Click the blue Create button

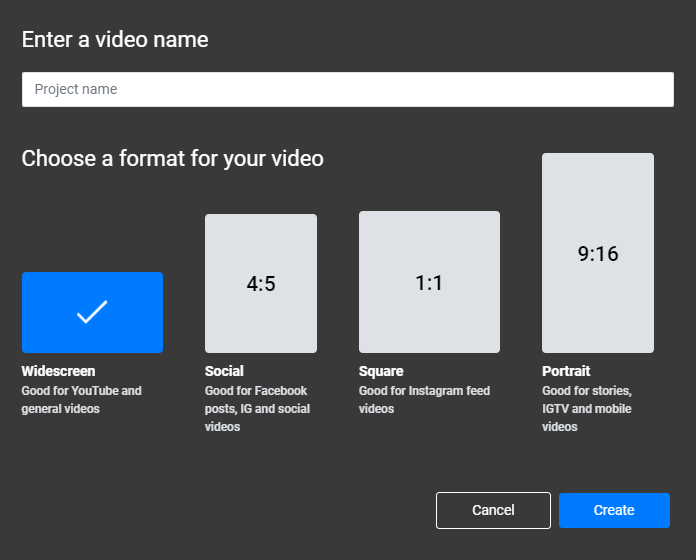click(614, 510)
